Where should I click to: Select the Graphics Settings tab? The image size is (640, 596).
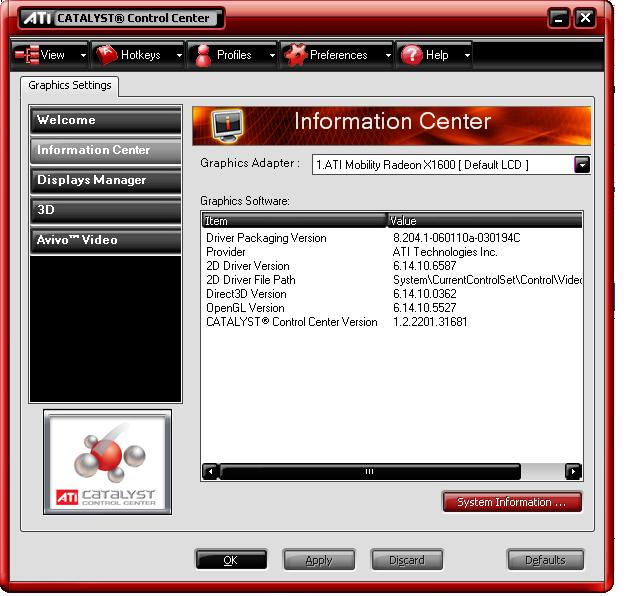tap(69, 85)
